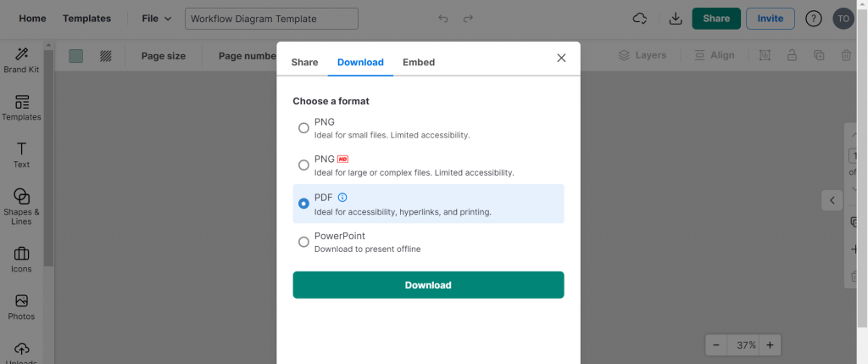Screen dimensions: 868x364
Task: Click the 37% zoom level field
Action: 743,345
